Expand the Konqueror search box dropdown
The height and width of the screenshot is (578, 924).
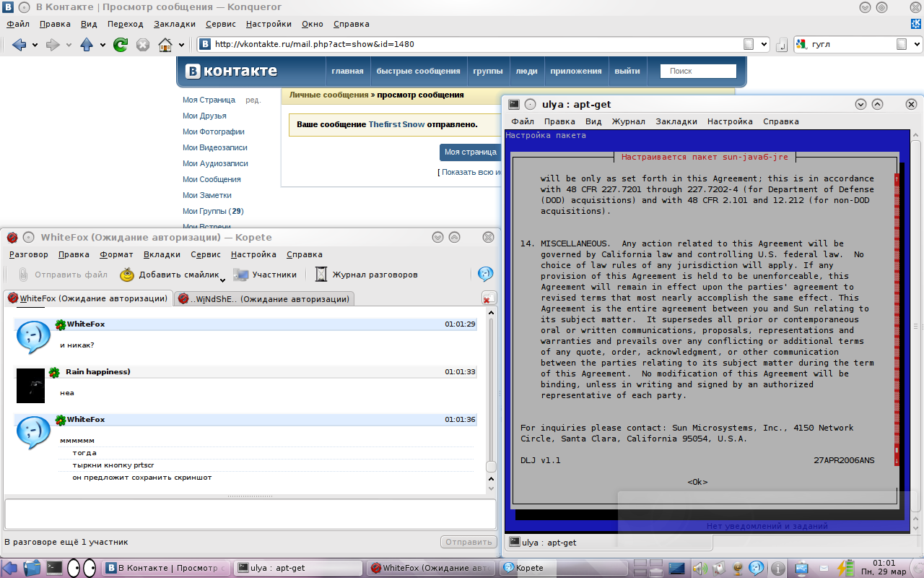coord(917,44)
